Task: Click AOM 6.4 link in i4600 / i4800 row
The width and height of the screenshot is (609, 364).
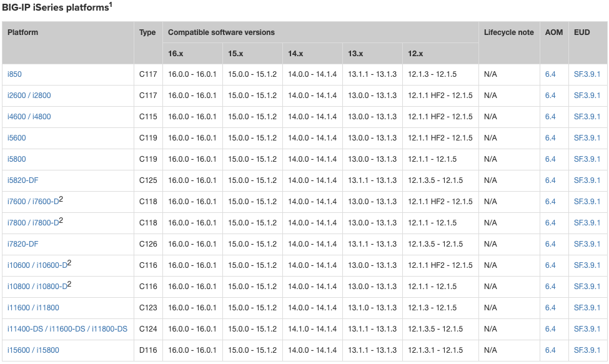Action: 550,116
